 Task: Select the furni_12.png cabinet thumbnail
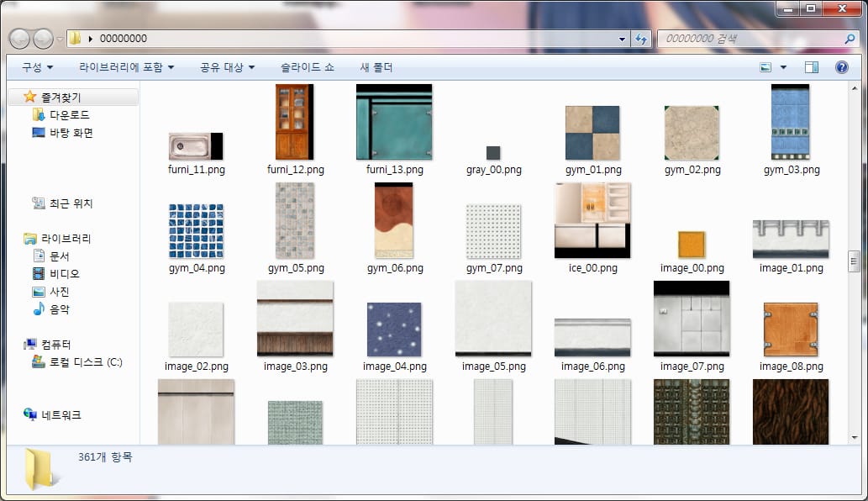pyautogui.click(x=294, y=122)
